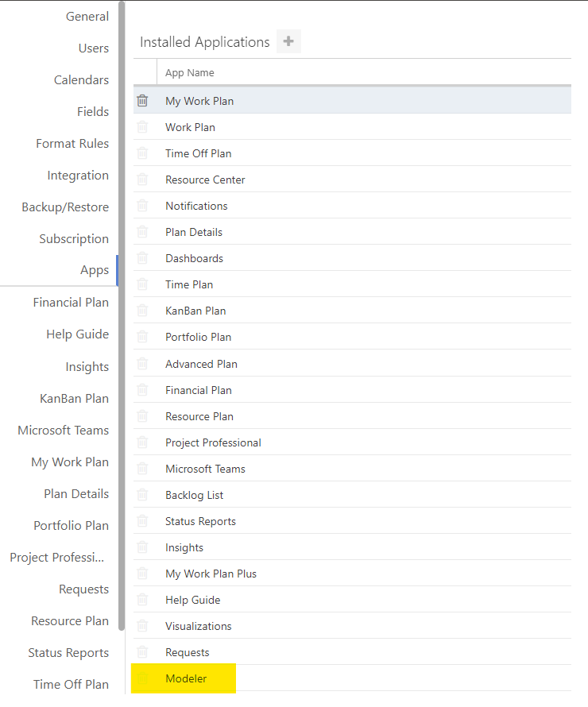The height and width of the screenshot is (707, 588).
Task: Select the Advanced Plan app row
Action: [352, 363]
